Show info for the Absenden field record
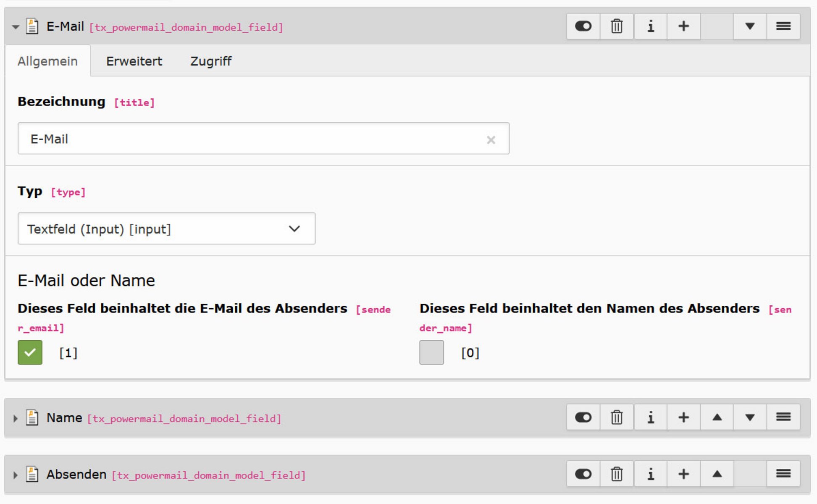Viewport: 817px width, 504px height. pos(650,474)
